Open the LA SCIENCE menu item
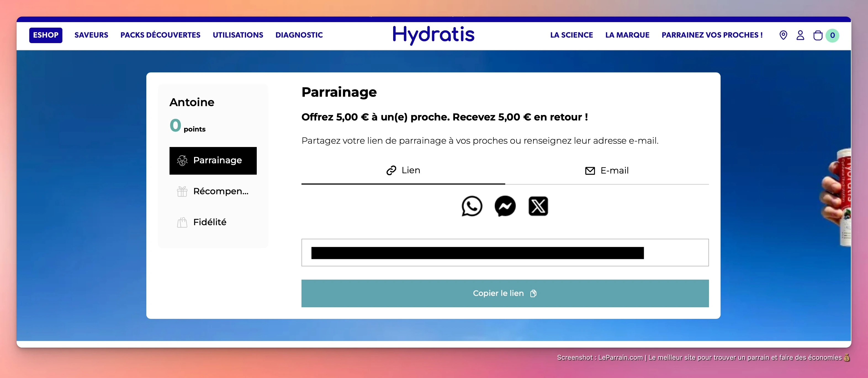This screenshot has height=378, width=868. coord(571,35)
